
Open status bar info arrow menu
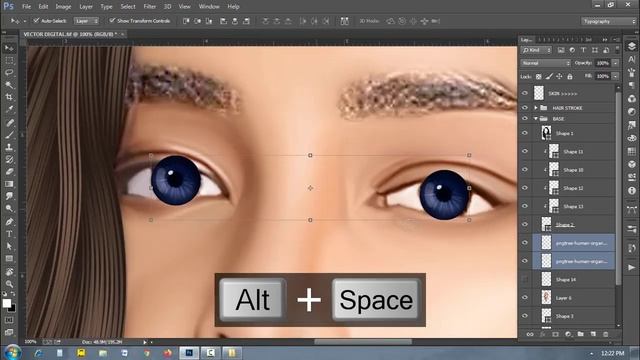pyautogui.click(x=144, y=342)
